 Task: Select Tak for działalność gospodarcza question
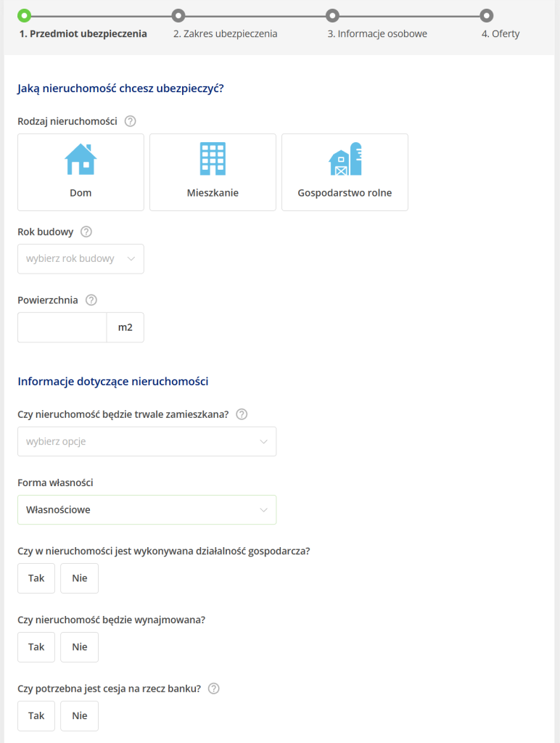pos(36,578)
